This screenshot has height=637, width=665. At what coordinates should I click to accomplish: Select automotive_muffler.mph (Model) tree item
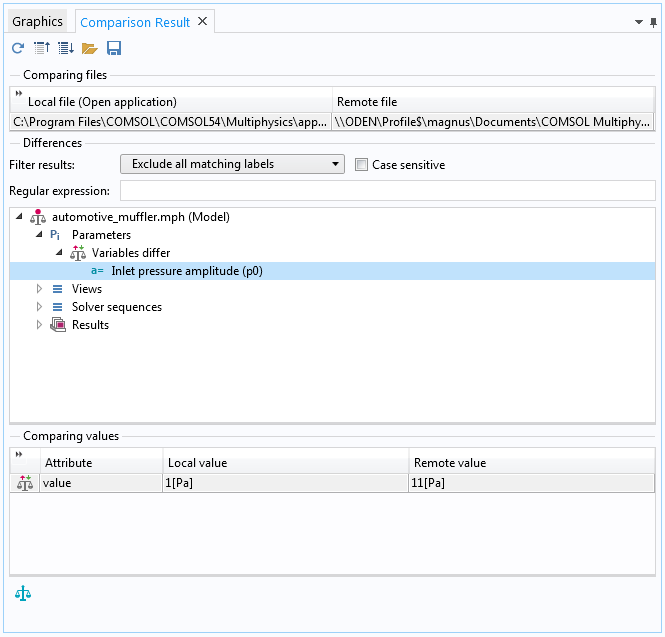pyautogui.click(x=141, y=217)
